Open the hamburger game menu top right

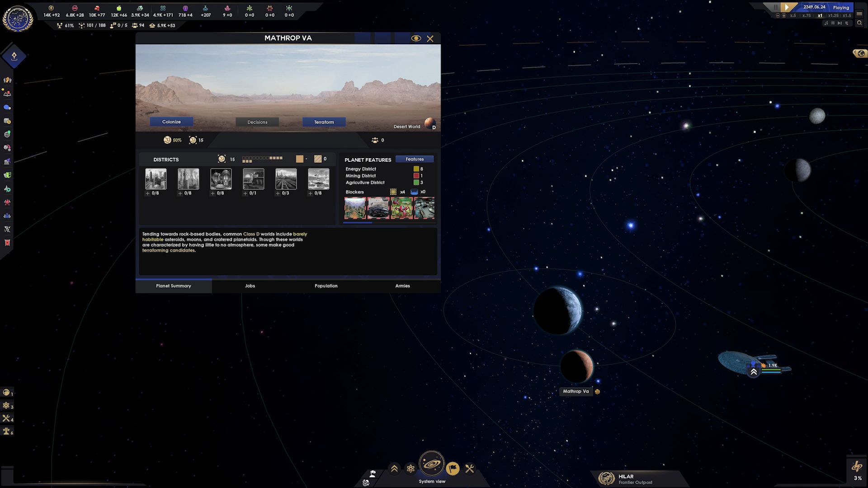[859, 14]
